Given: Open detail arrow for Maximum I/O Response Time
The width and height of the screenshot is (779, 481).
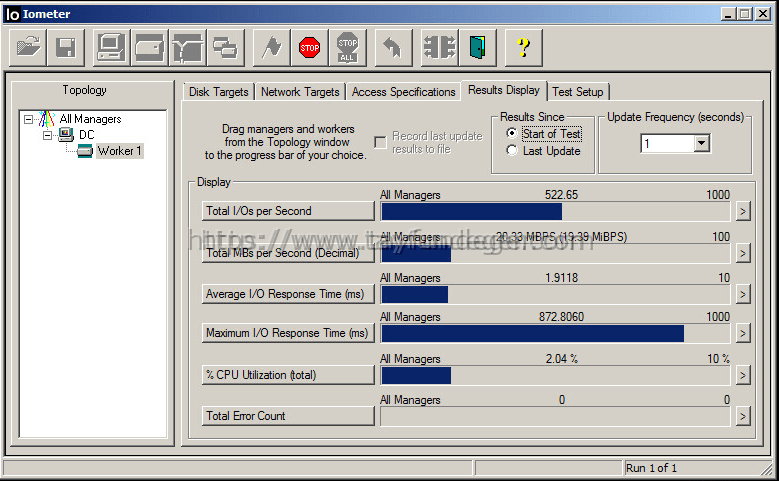Looking at the screenshot, I should (743, 333).
